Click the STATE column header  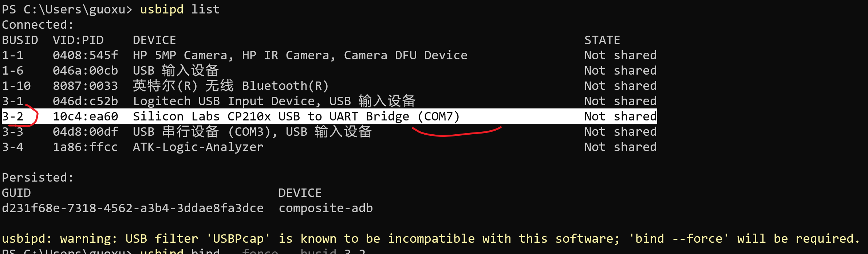coord(602,40)
